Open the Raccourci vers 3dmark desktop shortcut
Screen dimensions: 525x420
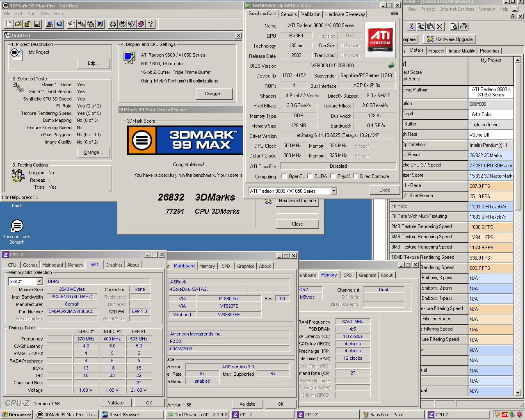coord(17,232)
